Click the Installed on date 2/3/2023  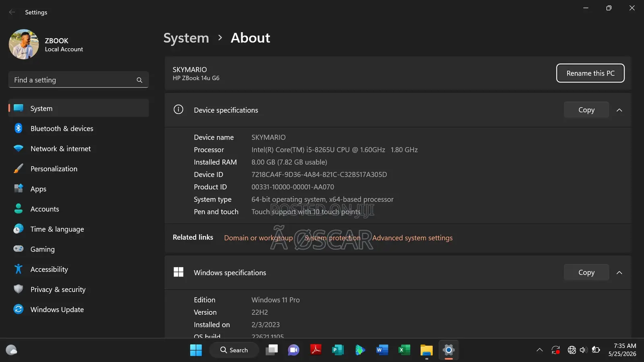pyautogui.click(x=266, y=325)
